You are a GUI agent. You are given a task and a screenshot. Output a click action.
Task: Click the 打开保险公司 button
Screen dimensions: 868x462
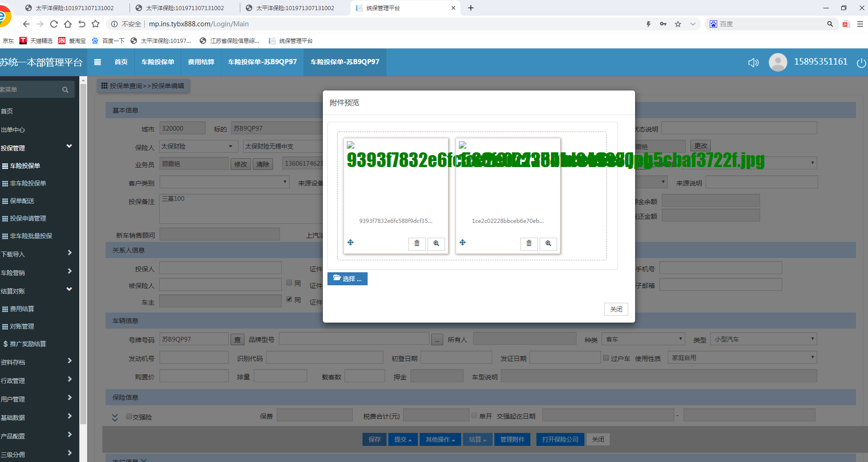click(560, 439)
